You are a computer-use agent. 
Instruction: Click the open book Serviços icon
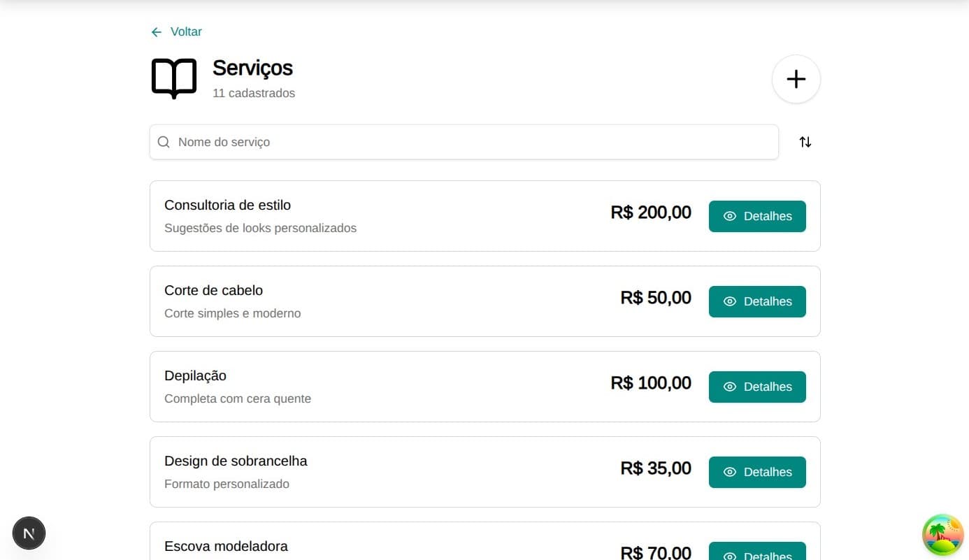173,79
